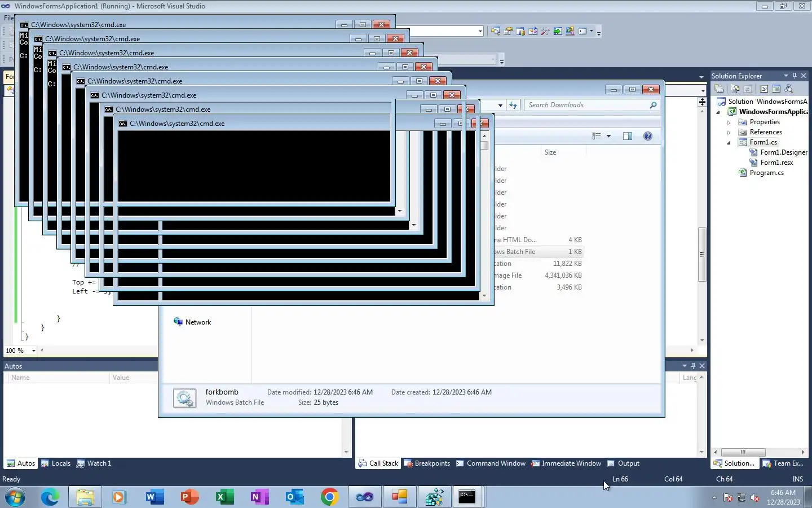Switch to the Output tab
This screenshot has width=812, height=508.
click(623, 463)
